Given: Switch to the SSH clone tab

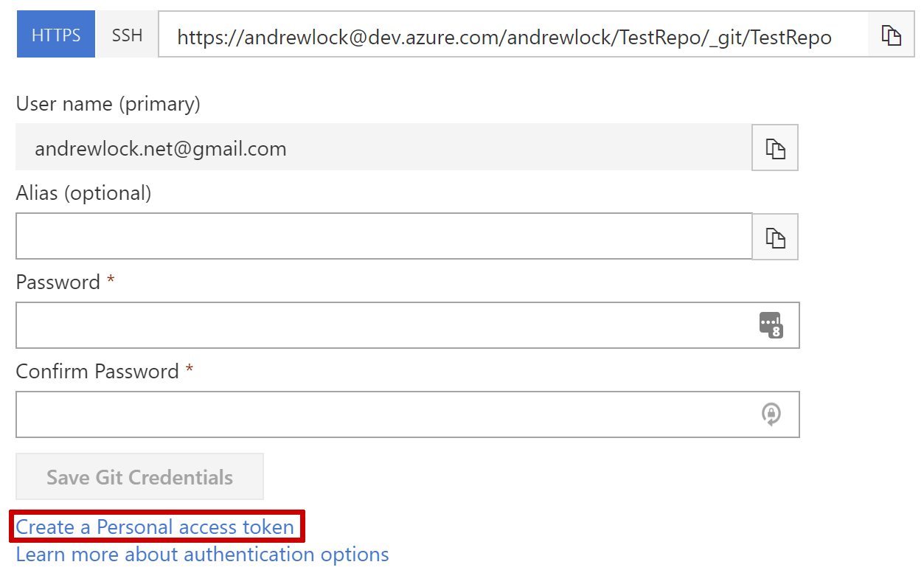Looking at the screenshot, I should pos(128,35).
